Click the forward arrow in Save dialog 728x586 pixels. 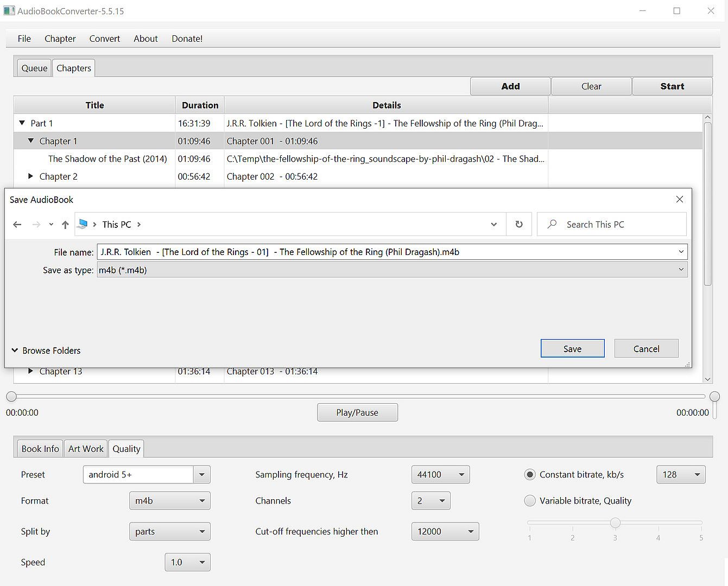(x=36, y=225)
